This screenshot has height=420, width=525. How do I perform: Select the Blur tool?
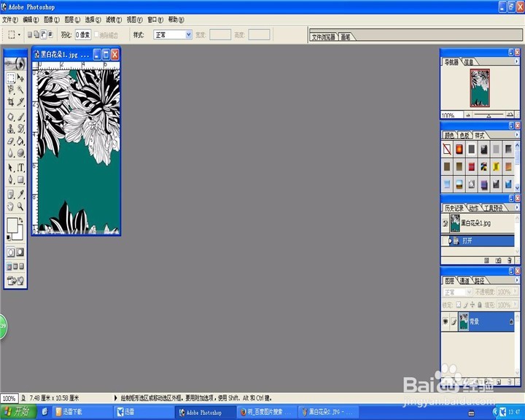[11, 152]
